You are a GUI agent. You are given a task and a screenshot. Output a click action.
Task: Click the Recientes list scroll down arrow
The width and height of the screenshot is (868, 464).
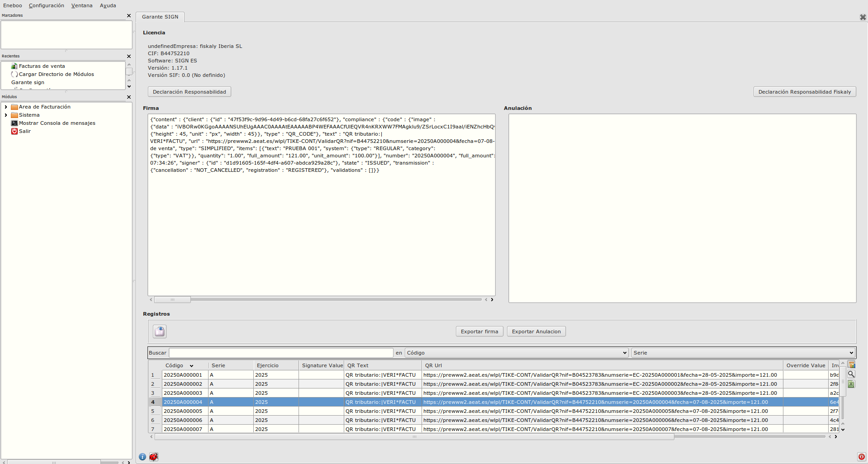(129, 86)
